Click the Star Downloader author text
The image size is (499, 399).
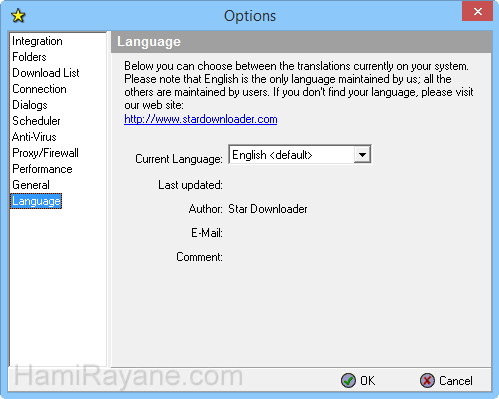click(268, 209)
